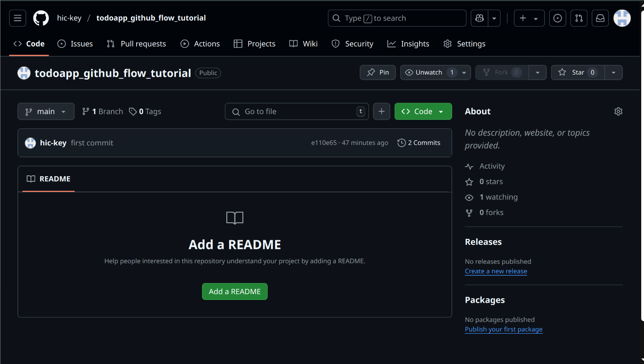Open the Wiki tab

click(x=304, y=44)
